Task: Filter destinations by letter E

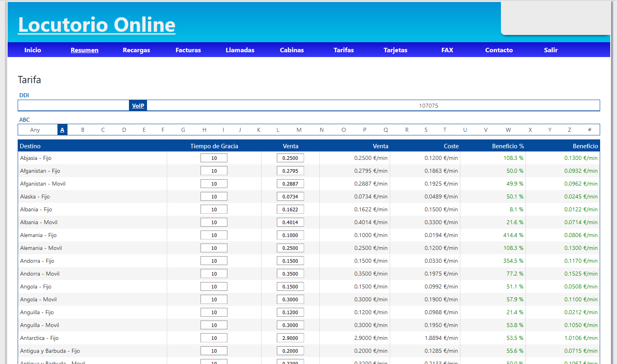Action: (144, 130)
